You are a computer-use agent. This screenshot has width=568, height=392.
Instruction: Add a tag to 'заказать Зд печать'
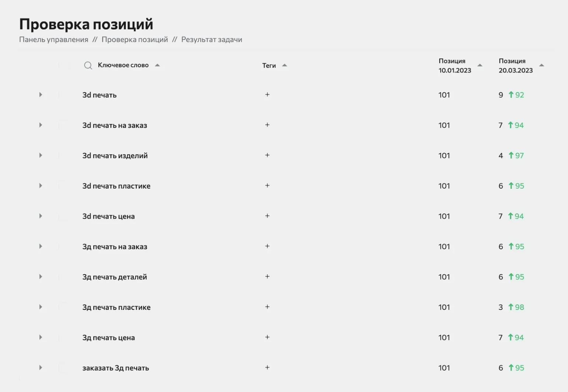[267, 367]
